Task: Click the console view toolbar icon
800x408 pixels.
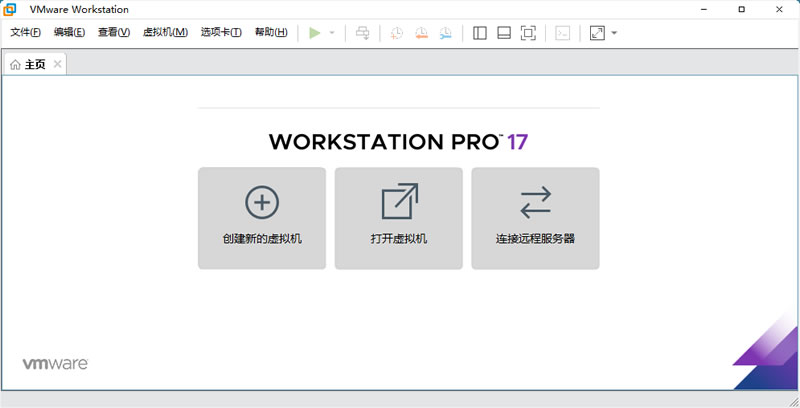Action: [x=563, y=33]
